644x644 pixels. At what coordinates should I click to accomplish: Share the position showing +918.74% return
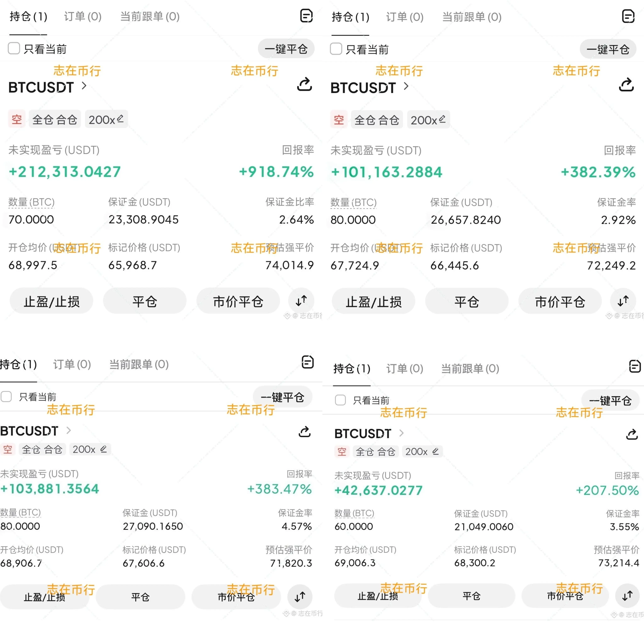click(304, 84)
